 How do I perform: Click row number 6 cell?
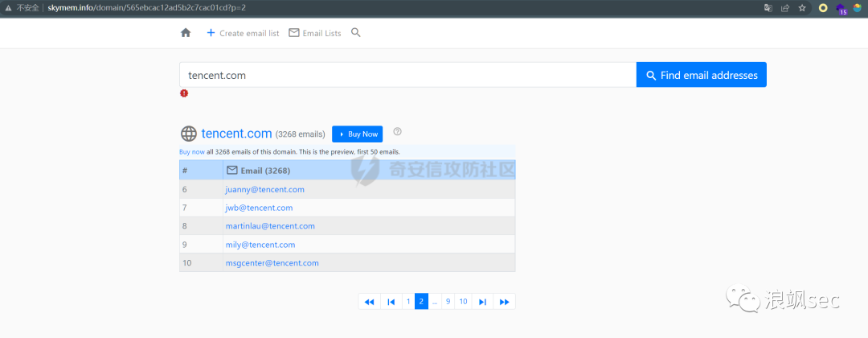(x=201, y=189)
